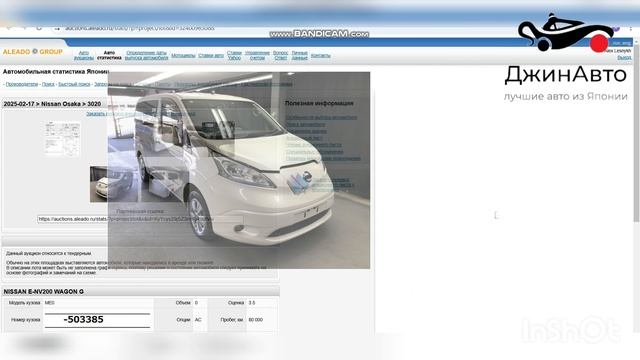Click the AC options value
The width and height of the screenshot is (640, 360).
tap(198, 320)
